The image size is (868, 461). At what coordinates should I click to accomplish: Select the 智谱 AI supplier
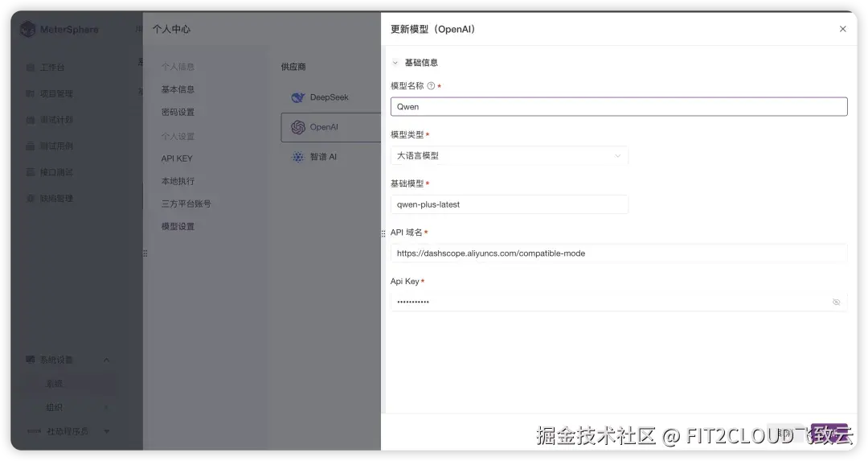pos(331,157)
